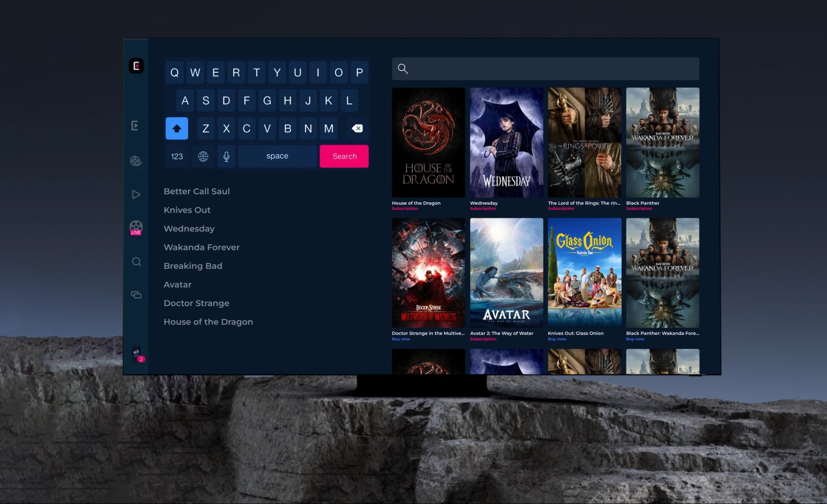
Task: Open Black Panther: Wakanda Forever Buy now poster
Action: [x=663, y=273]
